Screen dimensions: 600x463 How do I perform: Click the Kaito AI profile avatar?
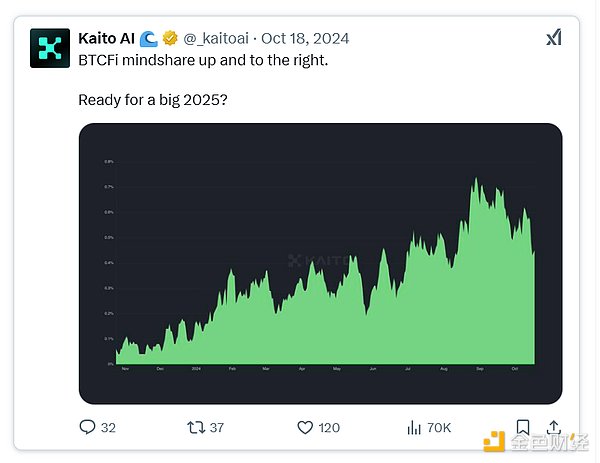click(50, 48)
